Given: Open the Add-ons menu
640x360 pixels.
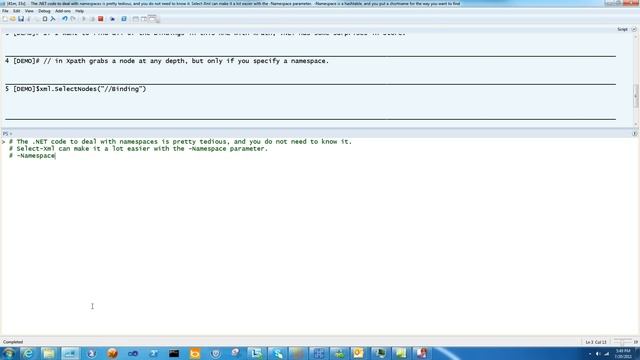Looking at the screenshot, I should click(63, 11).
